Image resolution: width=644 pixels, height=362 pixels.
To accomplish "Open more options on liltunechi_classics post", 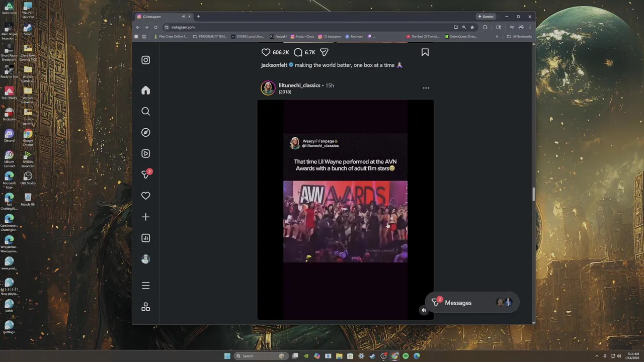I will click(426, 88).
